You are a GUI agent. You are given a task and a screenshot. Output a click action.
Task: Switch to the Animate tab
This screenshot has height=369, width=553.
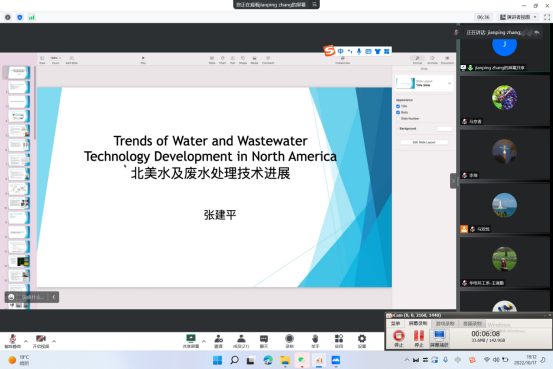(432, 60)
